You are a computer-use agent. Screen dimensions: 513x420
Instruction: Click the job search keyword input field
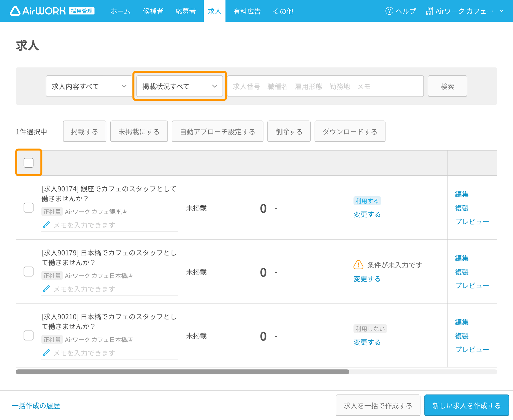[x=325, y=86]
